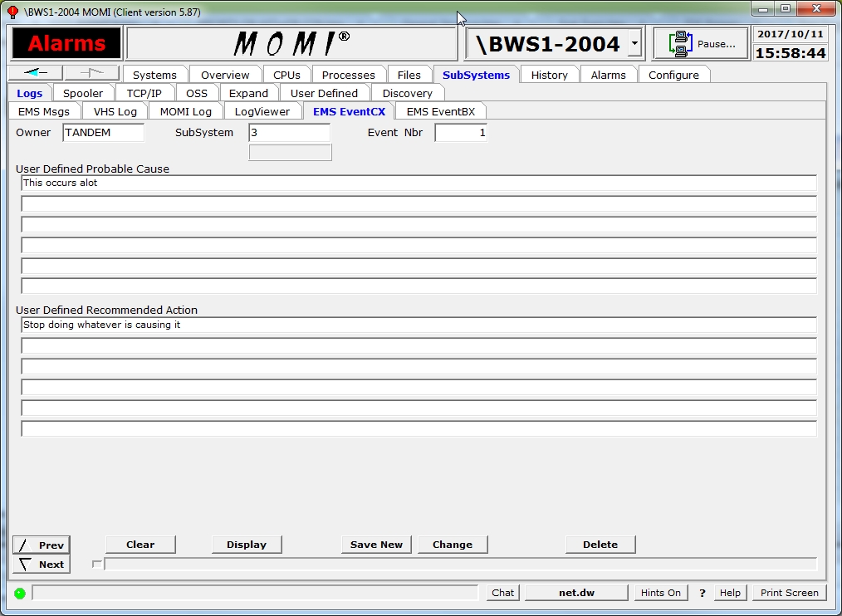842x616 pixels.
Task: Toggle the Hints On button
Action: [660, 593]
